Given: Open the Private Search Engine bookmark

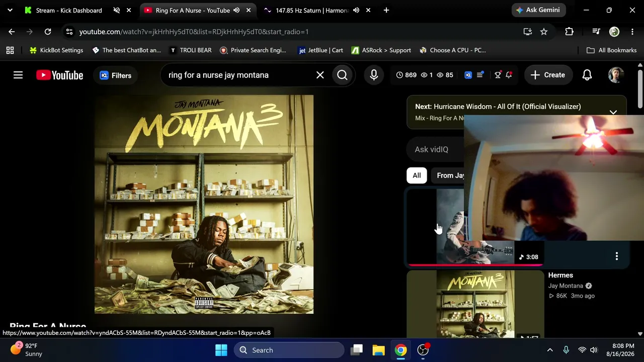Looking at the screenshot, I should pos(253,50).
